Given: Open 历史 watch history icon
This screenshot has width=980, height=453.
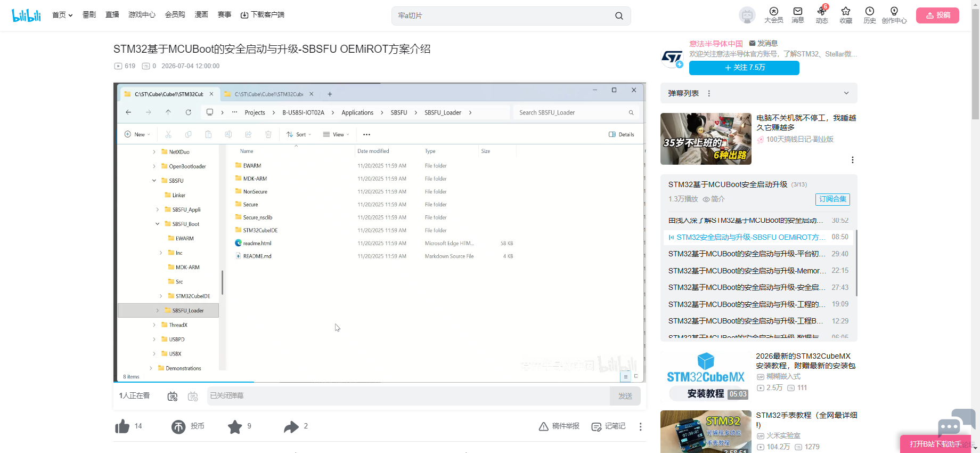Looking at the screenshot, I should pos(870,15).
